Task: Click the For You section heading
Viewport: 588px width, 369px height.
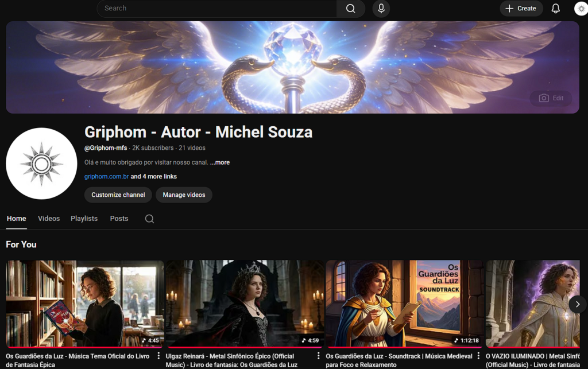Action: tap(21, 244)
